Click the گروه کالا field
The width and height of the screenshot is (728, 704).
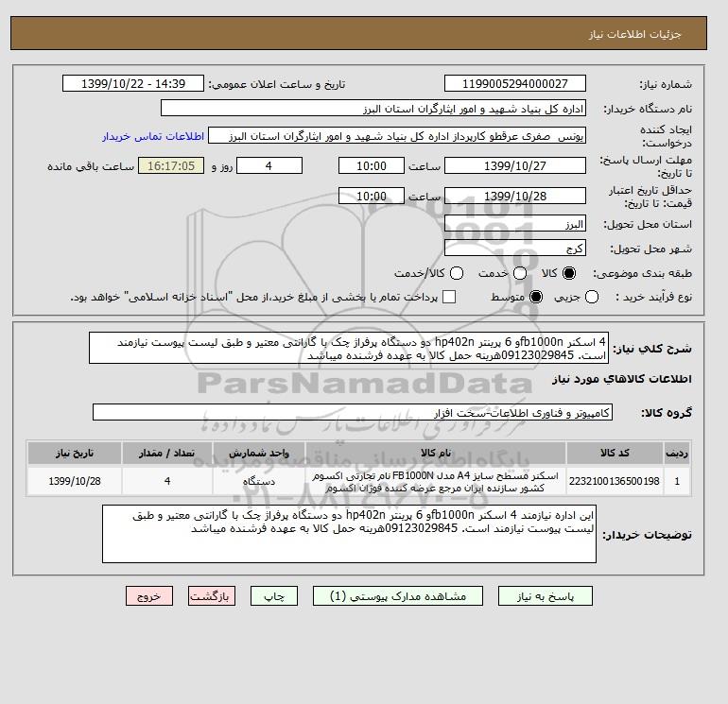[x=353, y=412]
